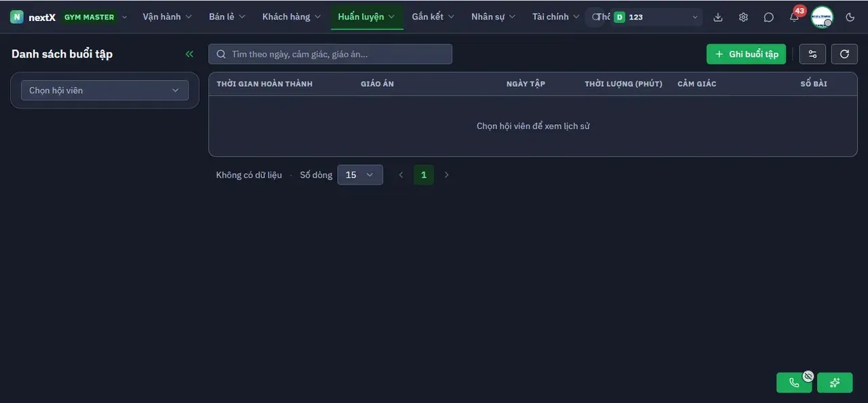Open the Nhân sự menu

pyautogui.click(x=494, y=17)
